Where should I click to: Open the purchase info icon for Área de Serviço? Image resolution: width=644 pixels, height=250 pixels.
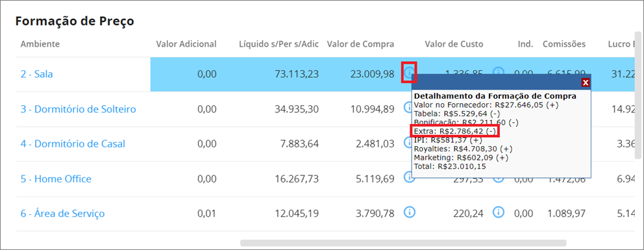click(x=410, y=212)
